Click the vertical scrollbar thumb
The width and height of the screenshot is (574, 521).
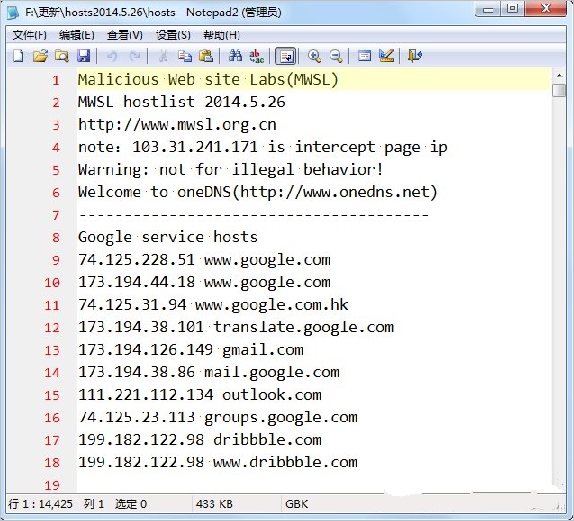pyautogui.click(x=559, y=90)
